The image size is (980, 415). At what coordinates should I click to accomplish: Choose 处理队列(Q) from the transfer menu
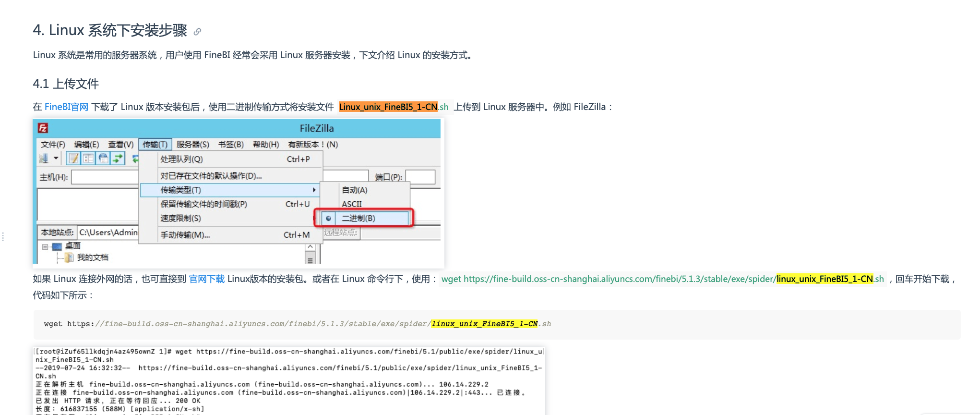(x=231, y=159)
